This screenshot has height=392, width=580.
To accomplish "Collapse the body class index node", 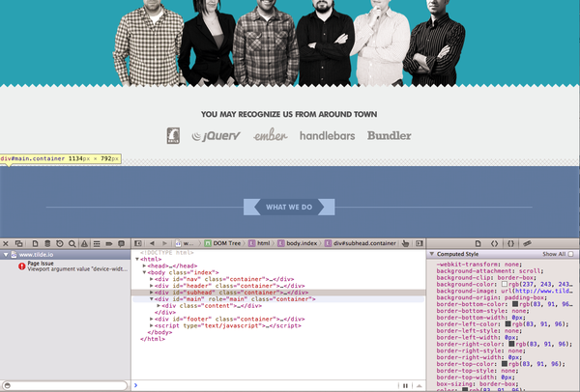I will pos(144,272).
